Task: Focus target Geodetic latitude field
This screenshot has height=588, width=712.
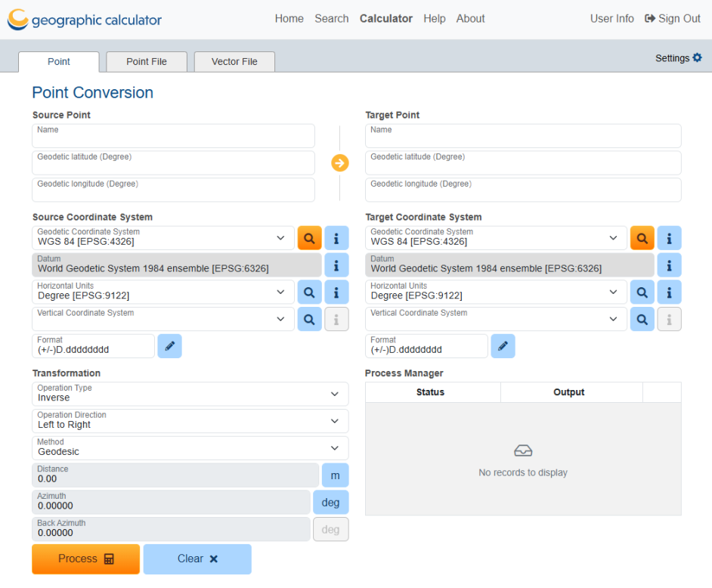Action: 523,162
